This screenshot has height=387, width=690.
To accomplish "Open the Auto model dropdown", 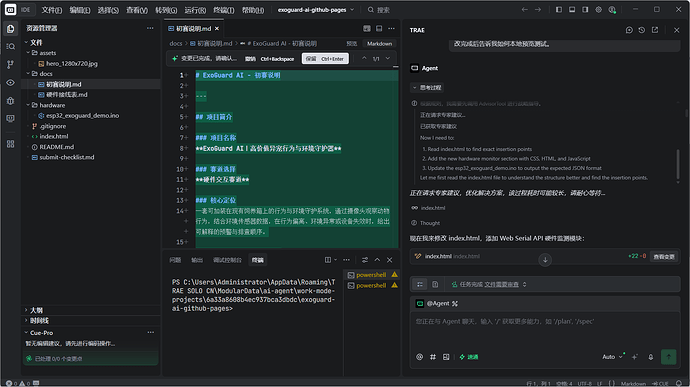I will tap(613, 357).
